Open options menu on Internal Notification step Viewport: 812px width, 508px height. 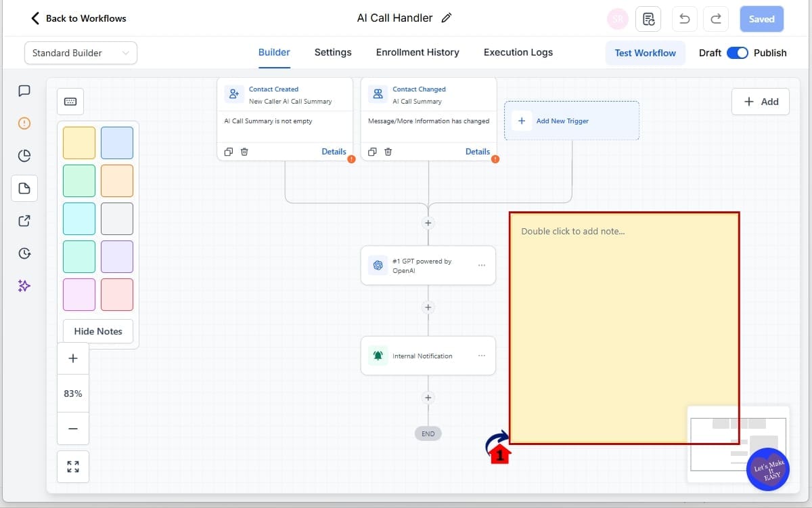[x=482, y=355]
